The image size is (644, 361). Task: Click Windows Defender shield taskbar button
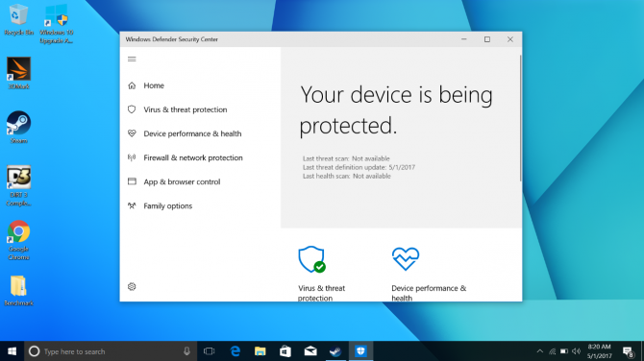click(360, 351)
